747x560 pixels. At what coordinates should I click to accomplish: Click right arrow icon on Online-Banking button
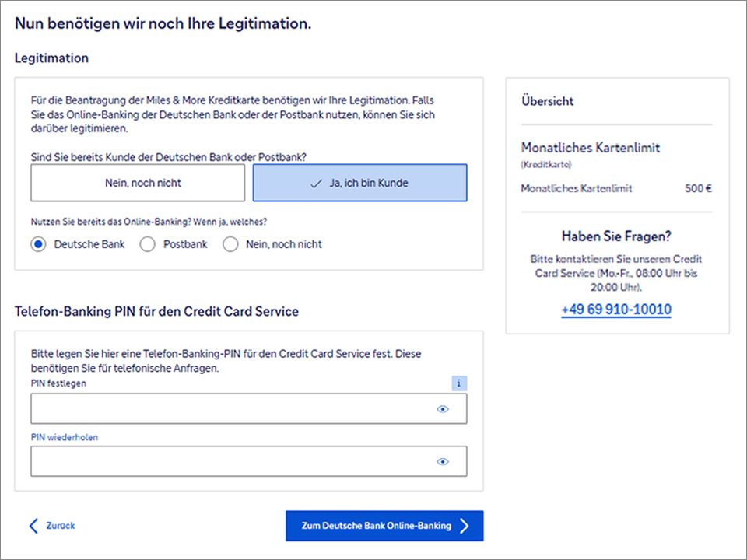[465, 526]
